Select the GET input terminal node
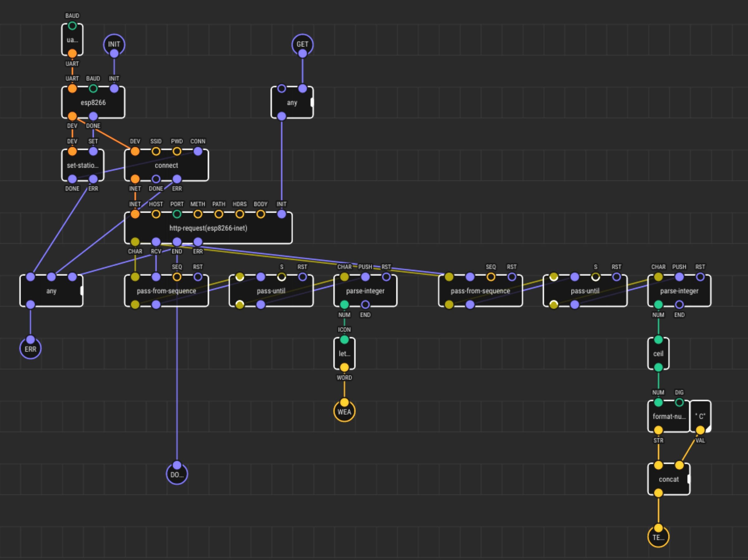The width and height of the screenshot is (748, 560). click(x=302, y=44)
